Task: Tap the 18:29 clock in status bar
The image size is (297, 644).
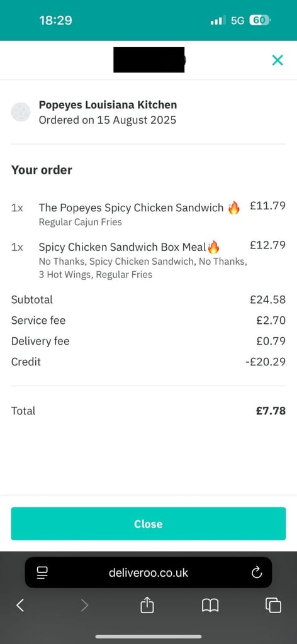Action: point(55,21)
